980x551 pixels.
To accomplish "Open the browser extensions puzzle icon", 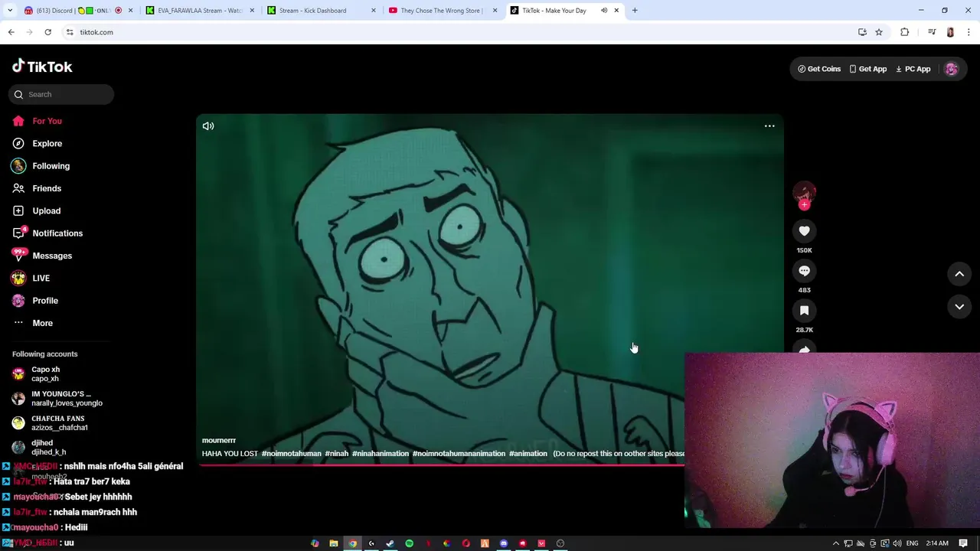I will click(904, 32).
